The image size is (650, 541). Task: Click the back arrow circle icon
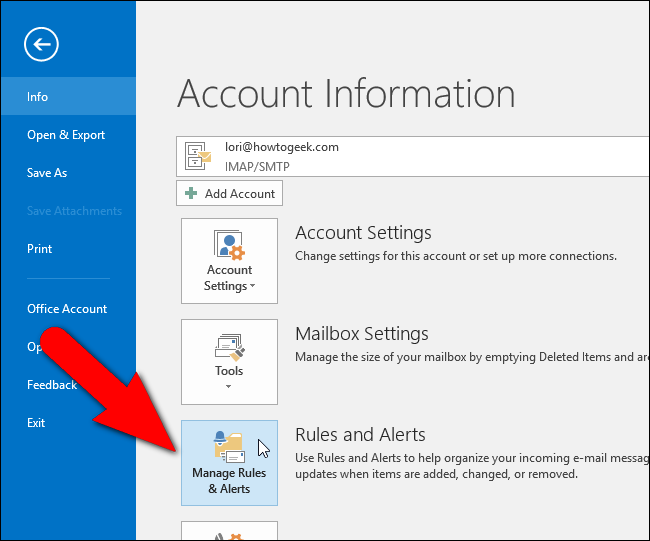click(x=41, y=44)
